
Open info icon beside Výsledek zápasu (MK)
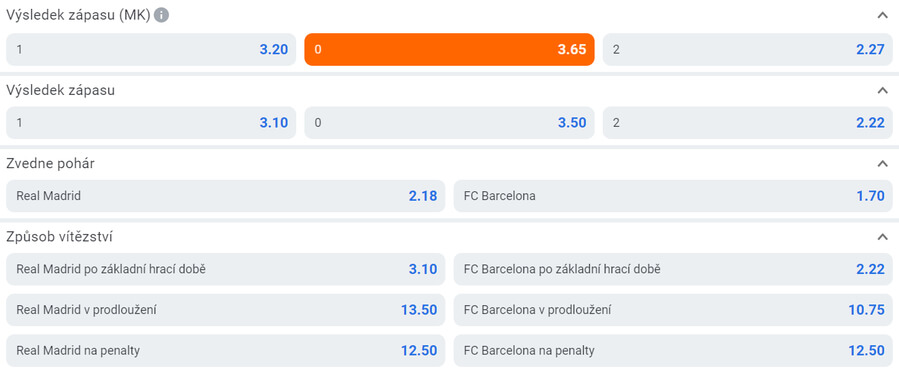[x=162, y=15]
